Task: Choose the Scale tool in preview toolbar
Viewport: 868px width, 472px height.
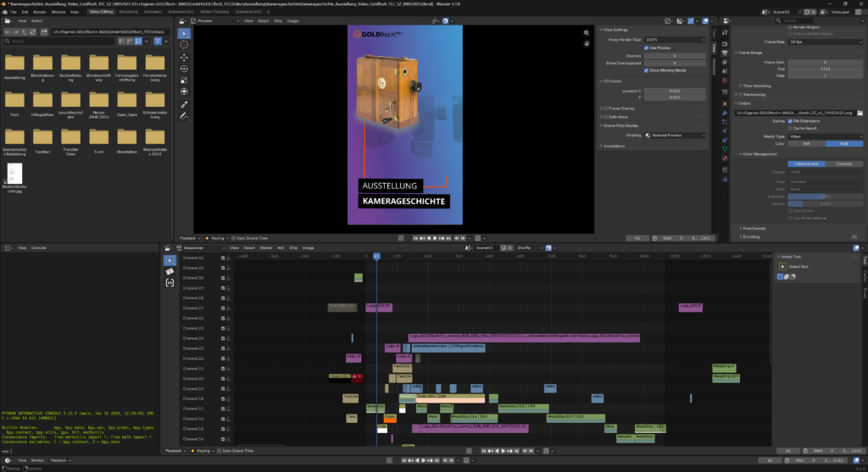Action: click(x=184, y=81)
